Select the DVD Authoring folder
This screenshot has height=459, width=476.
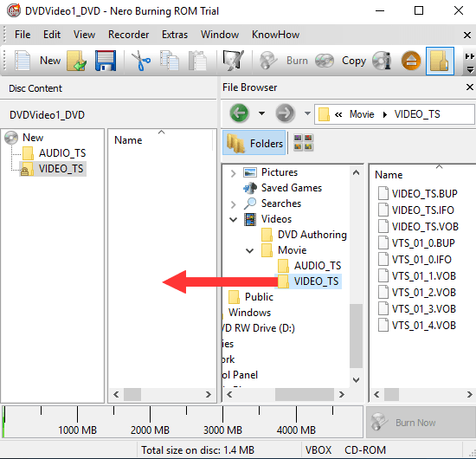312,235
